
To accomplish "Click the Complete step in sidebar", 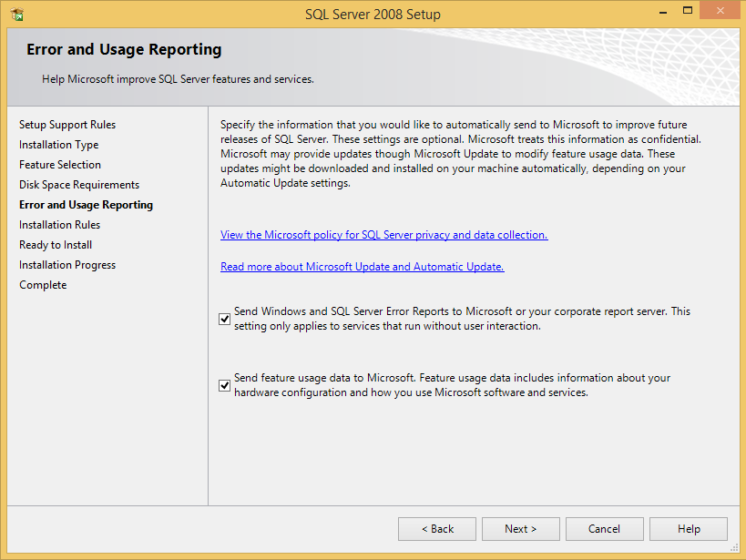I will 43,285.
